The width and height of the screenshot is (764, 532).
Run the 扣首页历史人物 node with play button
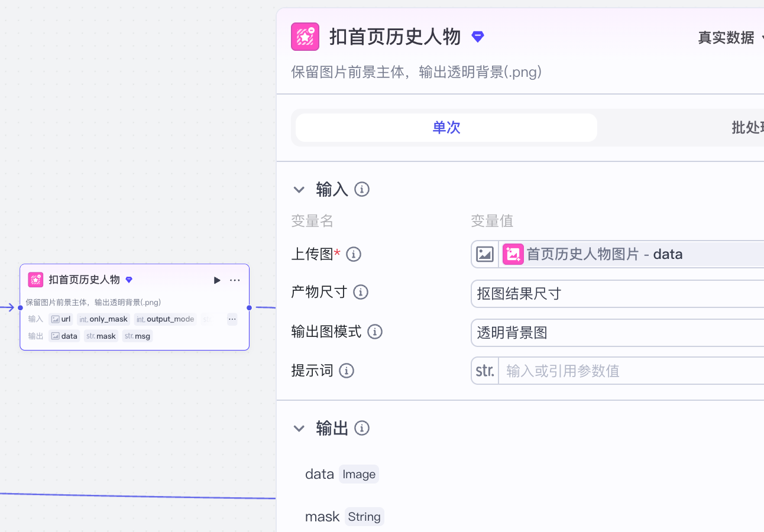click(217, 280)
